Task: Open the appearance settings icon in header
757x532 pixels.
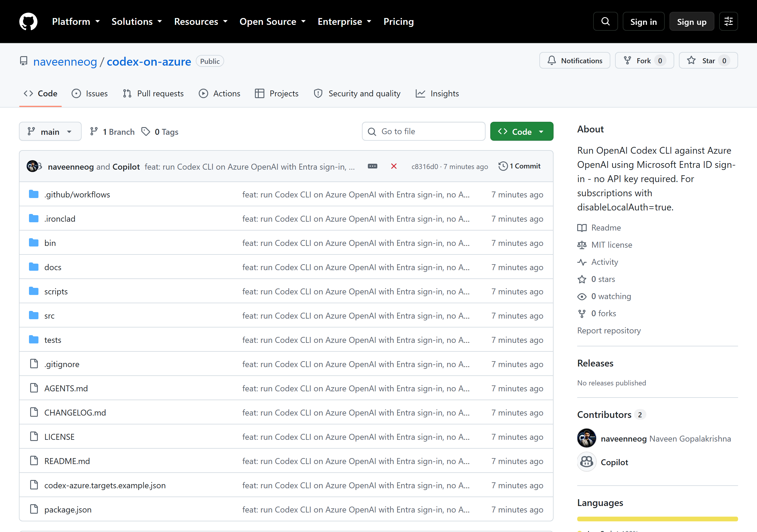Action: pyautogui.click(x=728, y=21)
